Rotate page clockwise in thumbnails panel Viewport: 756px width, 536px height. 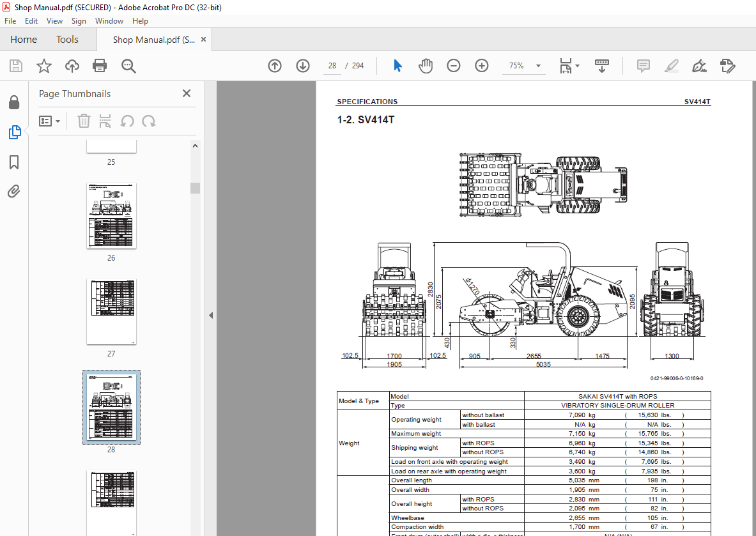(x=149, y=121)
